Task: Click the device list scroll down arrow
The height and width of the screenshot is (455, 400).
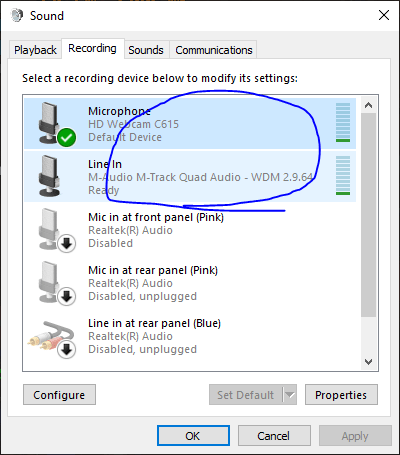Action: [x=368, y=362]
